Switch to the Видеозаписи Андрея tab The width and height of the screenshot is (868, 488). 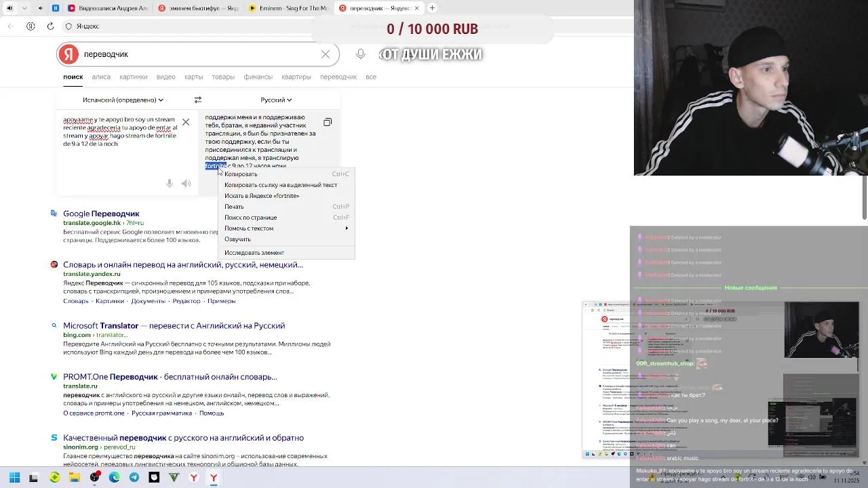pyautogui.click(x=108, y=8)
